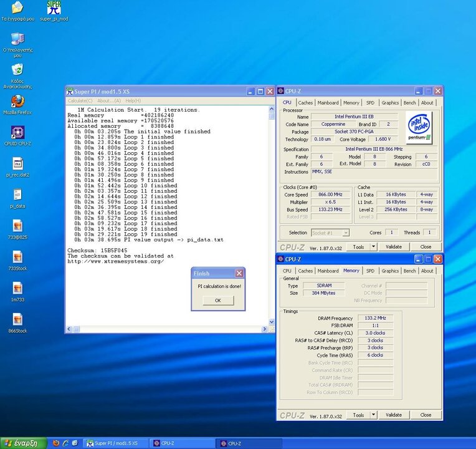Expand Tools dropdown arrow in lower CPU-Z
Viewport: 476px width, 449px height.
tap(374, 415)
